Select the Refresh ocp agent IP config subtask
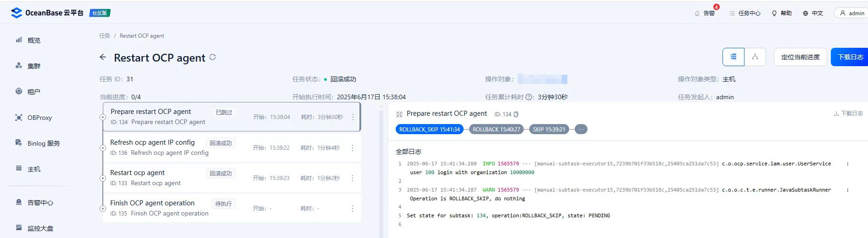The height and width of the screenshot is (238, 868). point(232,147)
